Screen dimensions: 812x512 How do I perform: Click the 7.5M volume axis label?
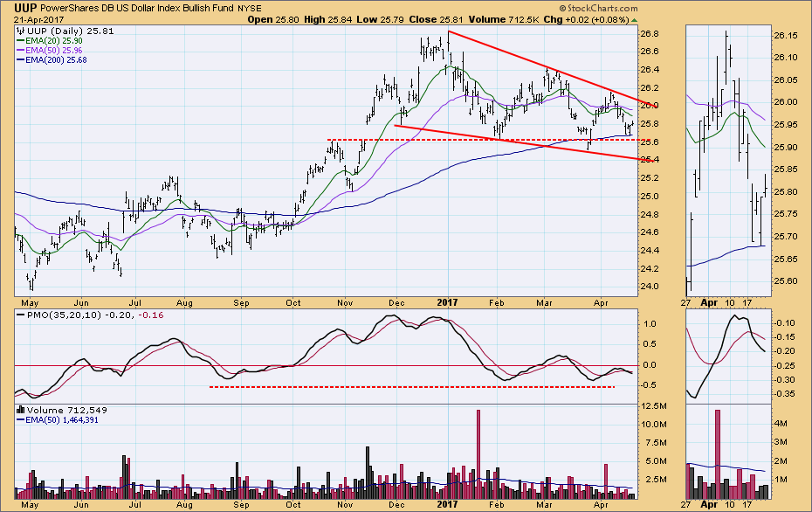pos(654,443)
